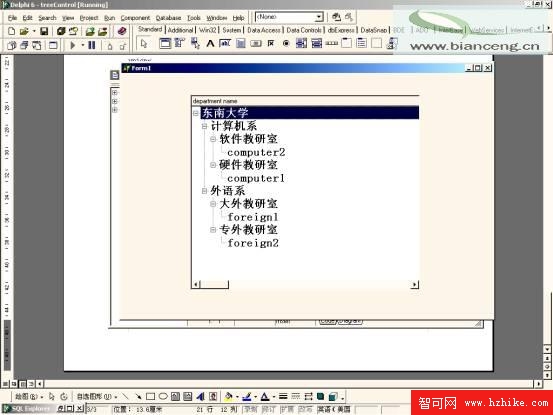The image size is (553, 415).
Task: Collapse the 硬件教研室 tree node
Action: pyautogui.click(x=213, y=165)
